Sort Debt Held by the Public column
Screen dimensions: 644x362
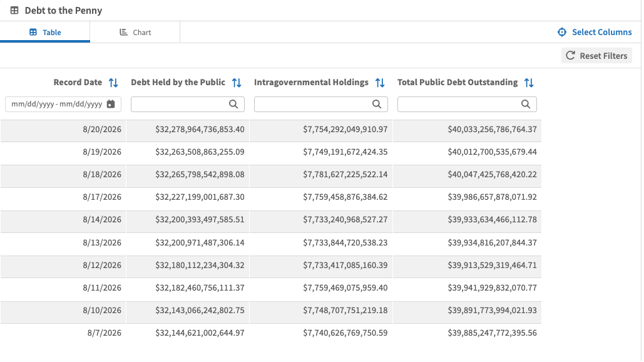click(237, 83)
